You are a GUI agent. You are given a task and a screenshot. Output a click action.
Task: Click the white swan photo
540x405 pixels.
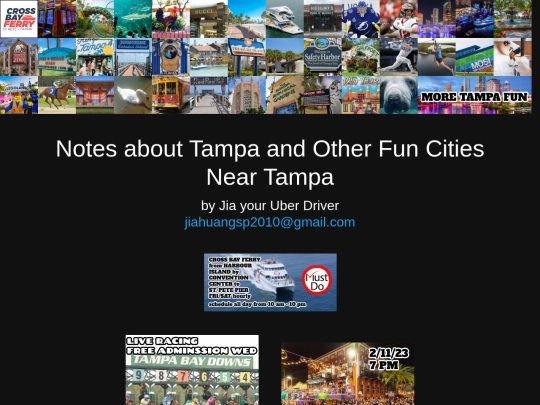coord(133,95)
